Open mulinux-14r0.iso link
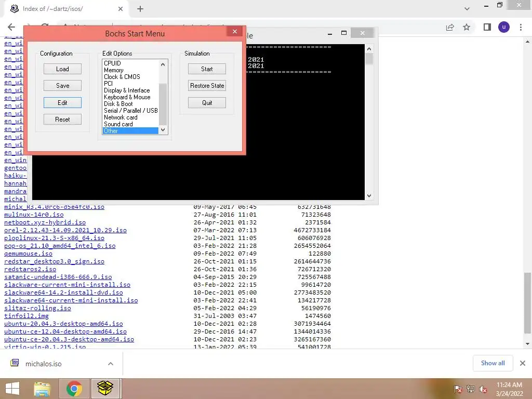 34,215
